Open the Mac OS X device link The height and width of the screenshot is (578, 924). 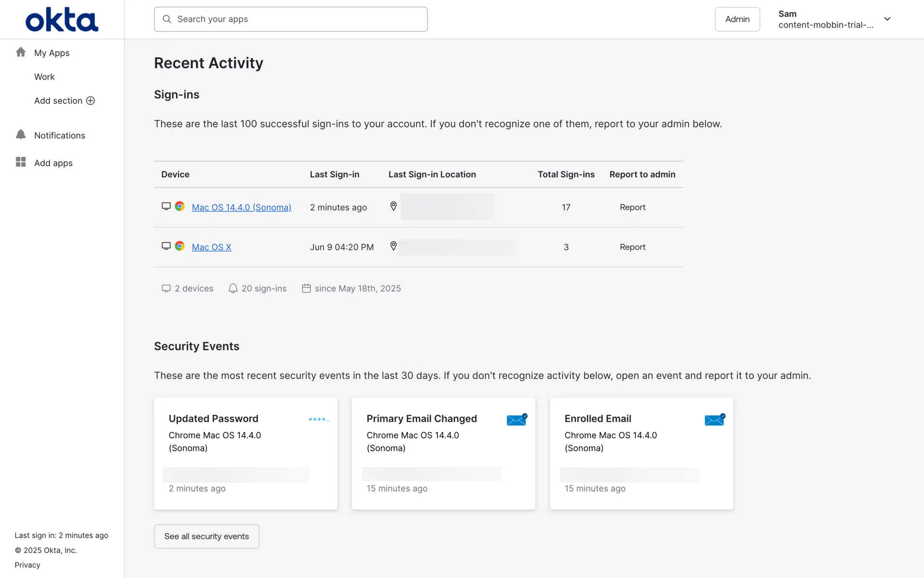[x=211, y=247]
